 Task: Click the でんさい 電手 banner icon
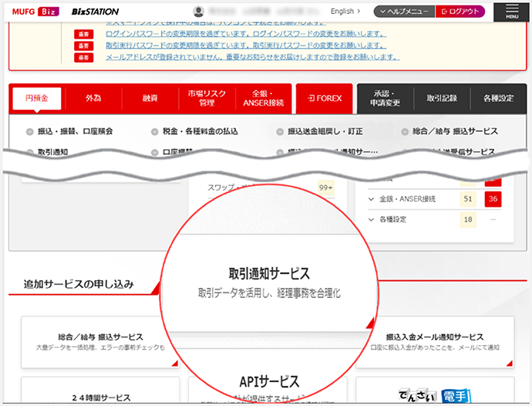point(433,395)
